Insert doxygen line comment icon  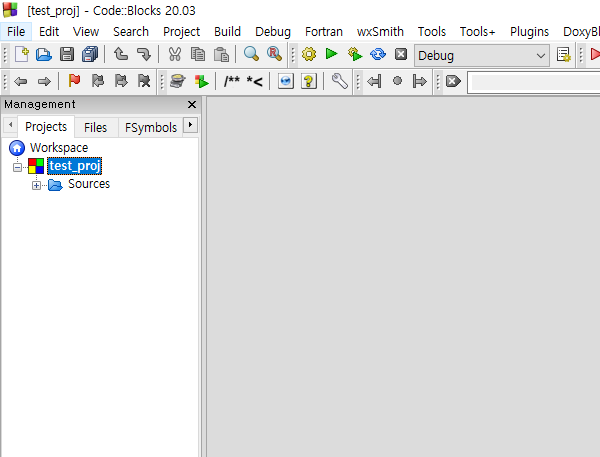tap(254, 81)
